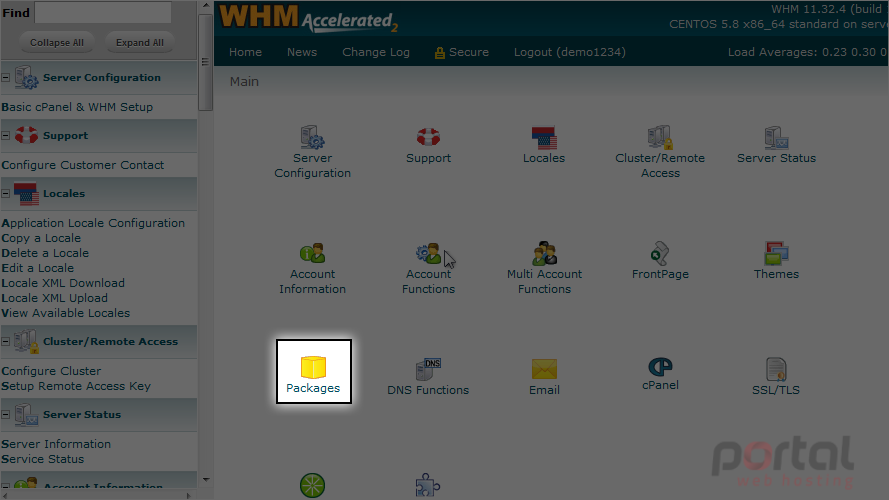Image resolution: width=889 pixels, height=500 pixels.
Task: Open Locale XML Upload link
Action: point(54,298)
